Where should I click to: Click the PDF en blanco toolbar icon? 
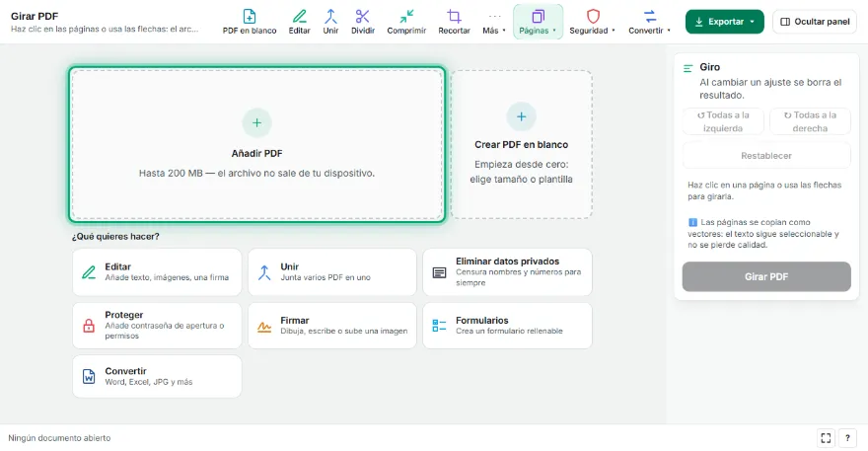(x=250, y=17)
